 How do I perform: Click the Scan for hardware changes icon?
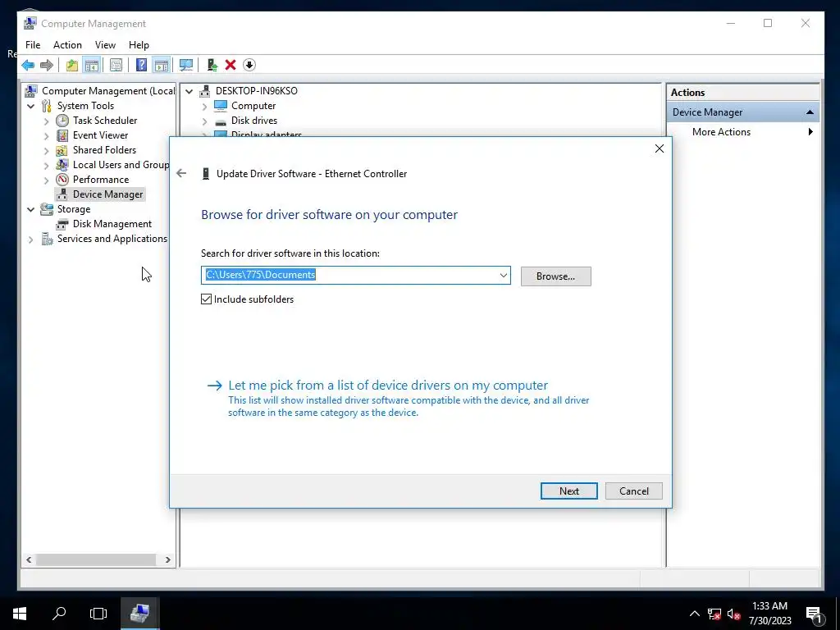coord(186,66)
